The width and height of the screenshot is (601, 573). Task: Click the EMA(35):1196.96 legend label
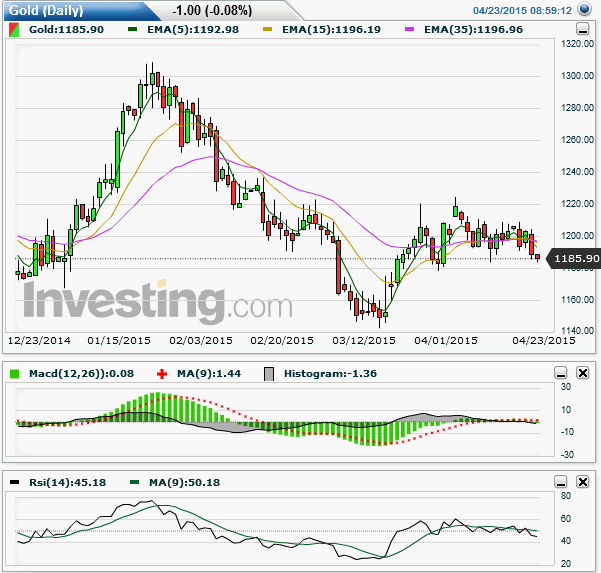click(473, 30)
